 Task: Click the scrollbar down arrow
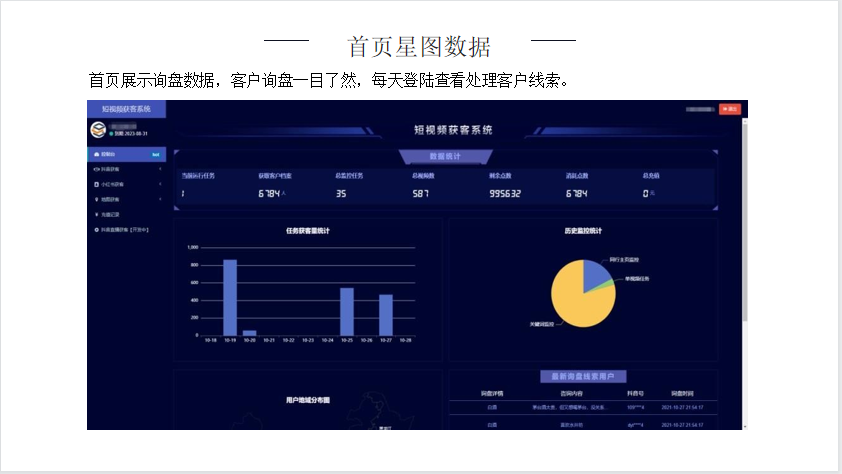point(745,427)
